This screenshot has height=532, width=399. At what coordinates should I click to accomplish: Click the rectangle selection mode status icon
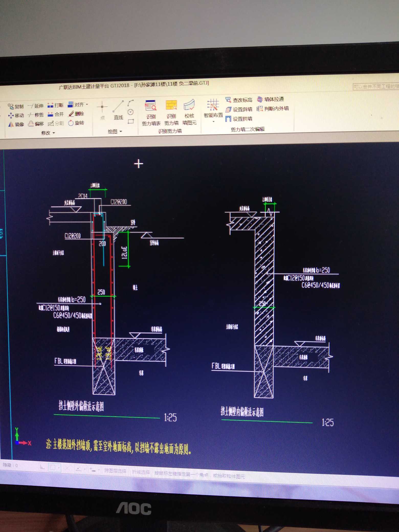[54, 468]
